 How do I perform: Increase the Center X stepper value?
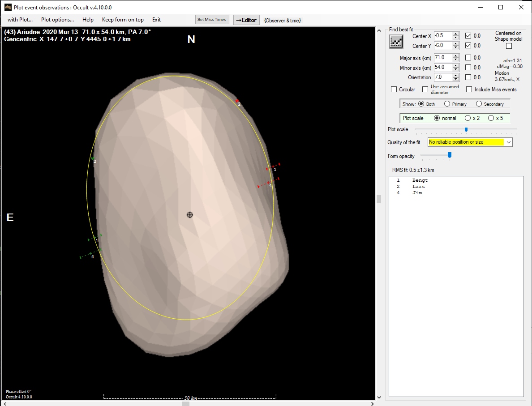tap(456, 34)
